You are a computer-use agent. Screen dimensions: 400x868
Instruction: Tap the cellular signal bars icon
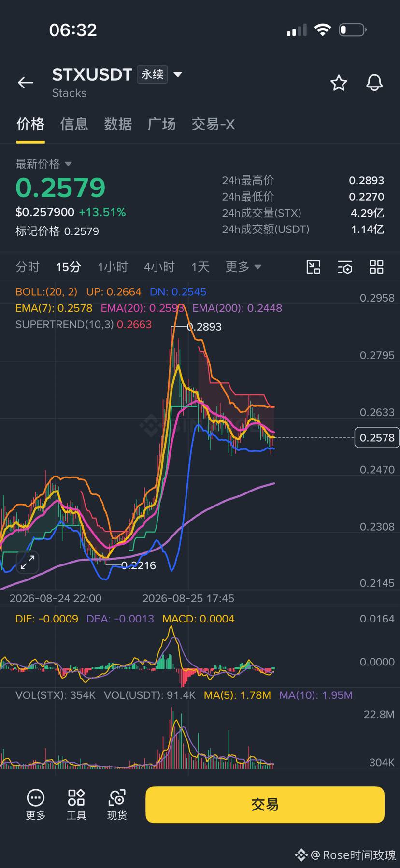tap(297, 30)
